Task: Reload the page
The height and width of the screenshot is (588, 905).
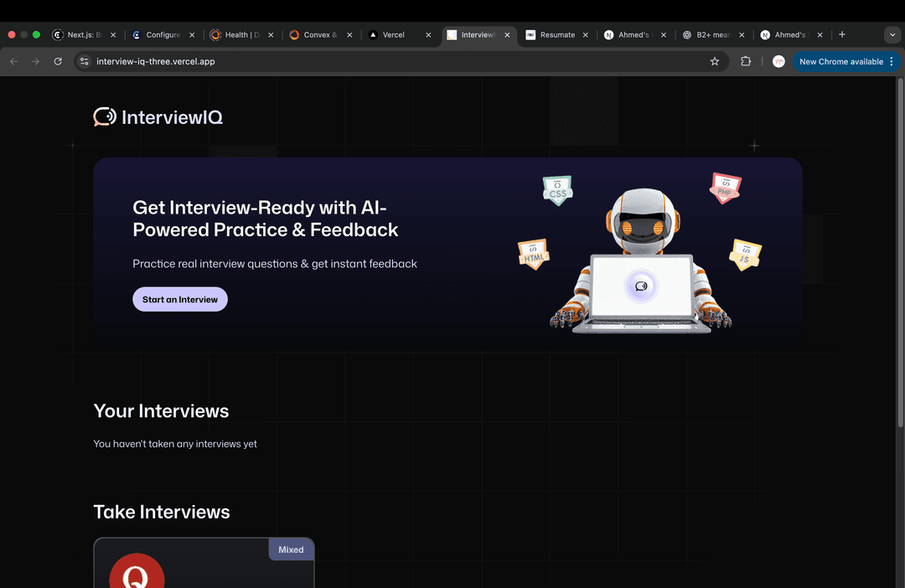Action: (x=58, y=61)
